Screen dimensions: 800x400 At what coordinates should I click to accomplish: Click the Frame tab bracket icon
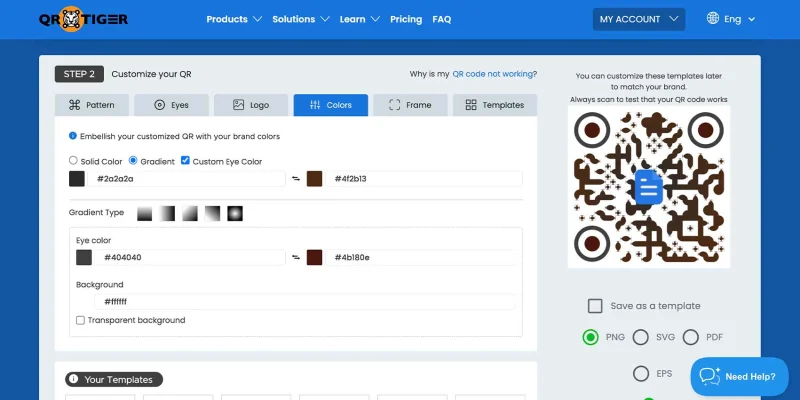point(394,105)
